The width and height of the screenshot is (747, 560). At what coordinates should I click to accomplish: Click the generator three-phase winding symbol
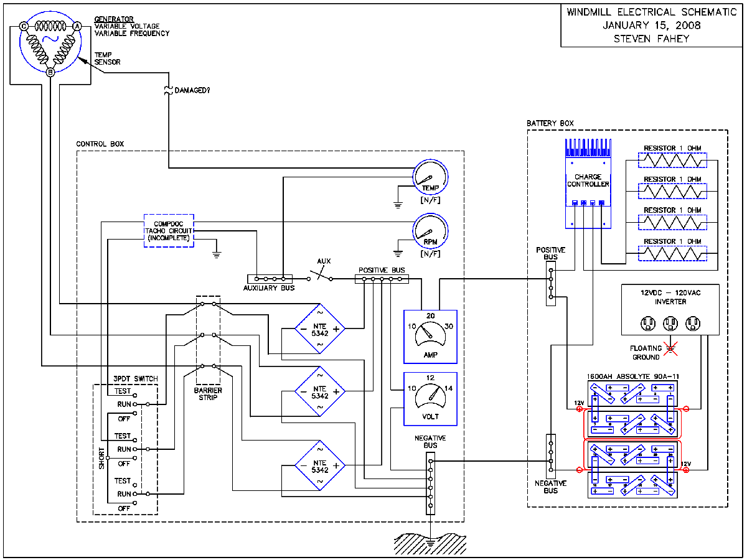point(50,44)
